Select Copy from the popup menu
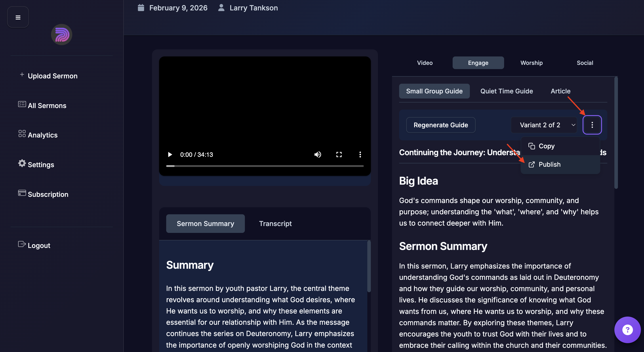 546,146
